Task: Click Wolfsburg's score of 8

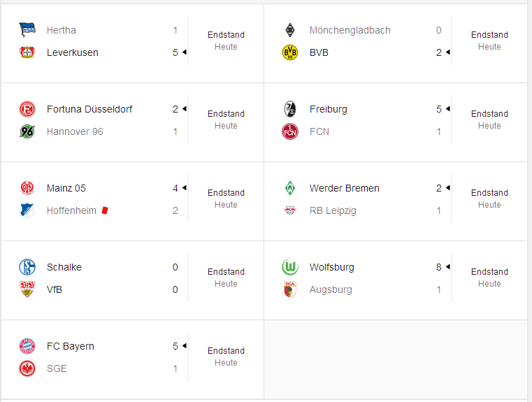Action: coord(439,267)
